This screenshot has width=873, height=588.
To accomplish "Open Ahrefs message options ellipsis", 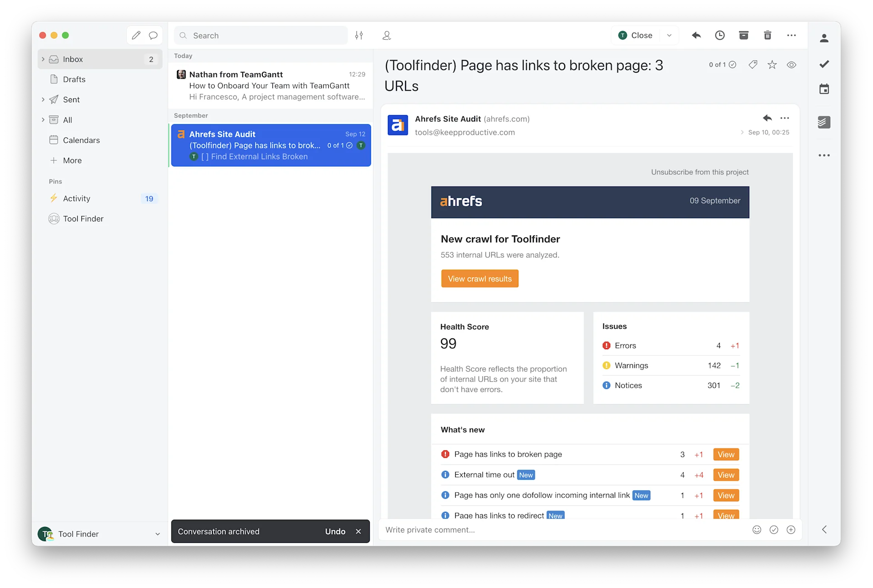I will pos(785,118).
